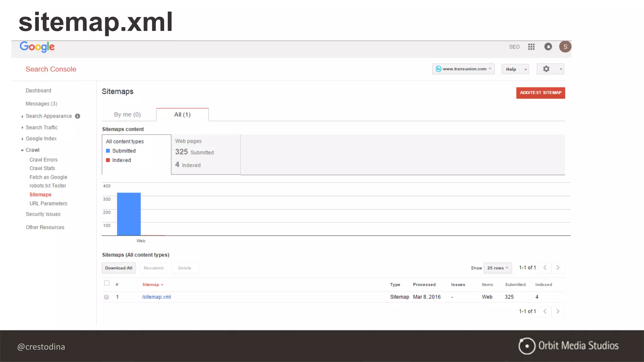Collapse the Crawl section
The height and width of the screenshot is (362, 644).
pos(22,150)
